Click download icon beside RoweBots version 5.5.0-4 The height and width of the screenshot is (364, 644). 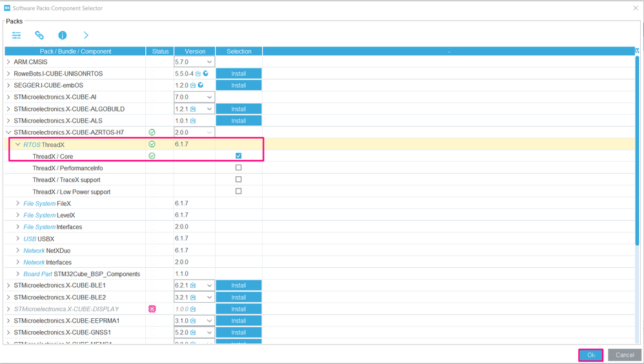point(198,74)
